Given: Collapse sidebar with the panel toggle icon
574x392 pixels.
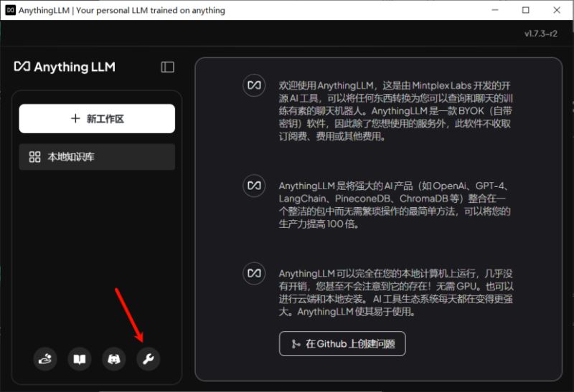Looking at the screenshot, I should click(168, 67).
